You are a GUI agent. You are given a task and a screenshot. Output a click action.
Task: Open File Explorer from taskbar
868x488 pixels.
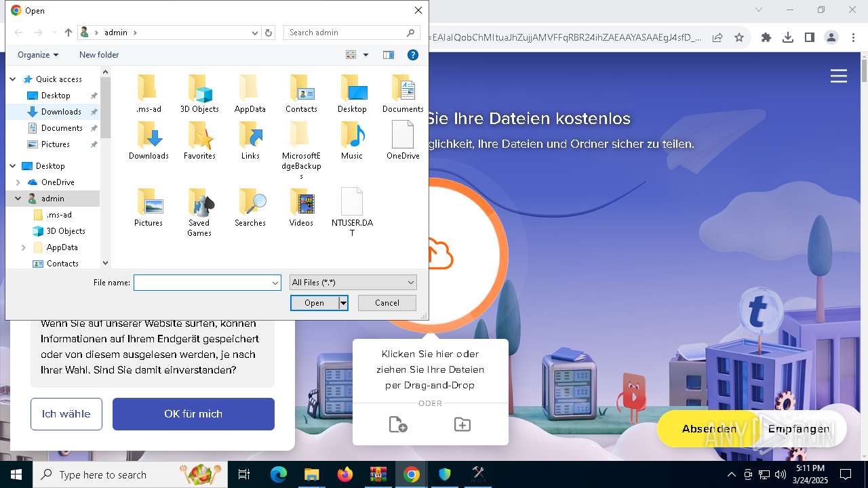pyautogui.click(x=312, y=474)
